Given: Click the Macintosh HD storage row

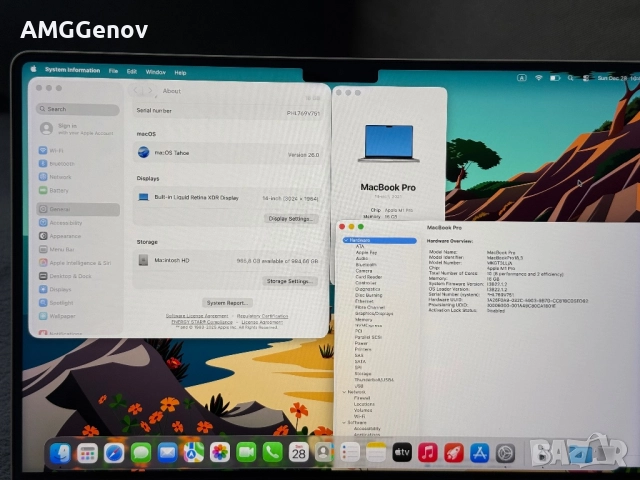Looking at the screenshot, I should [229, 260].
